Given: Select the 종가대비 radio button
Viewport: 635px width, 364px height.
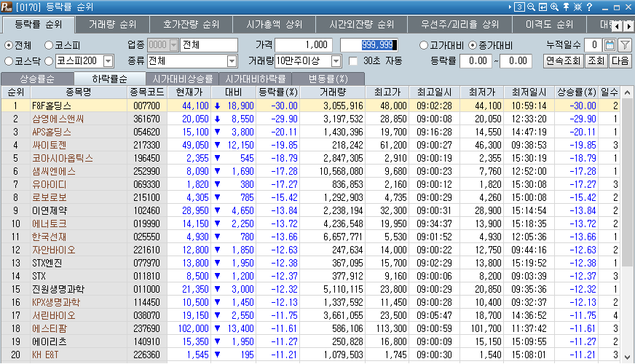Looking at the screenshot, I should pyautogui.click(x=472, y=45).
